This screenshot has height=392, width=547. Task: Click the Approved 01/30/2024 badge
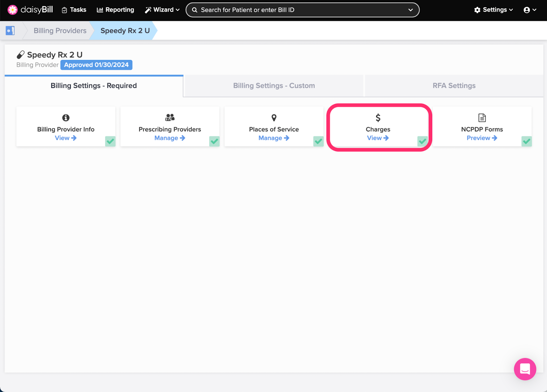pos(96,65)
